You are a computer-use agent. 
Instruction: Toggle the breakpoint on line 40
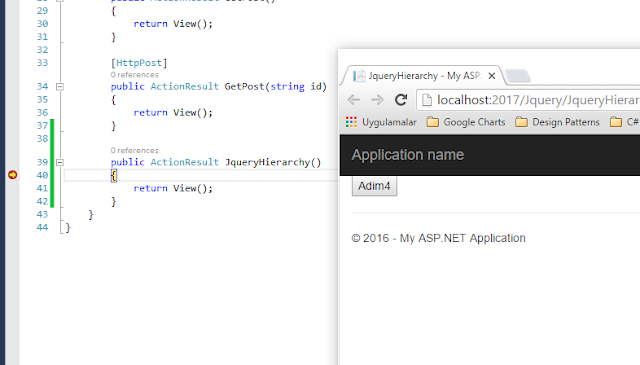13,175
